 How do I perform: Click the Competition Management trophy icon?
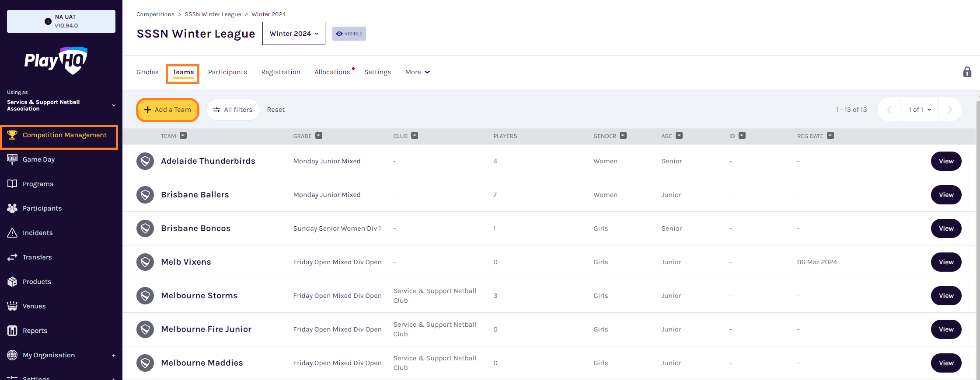[x=12, y=135]
